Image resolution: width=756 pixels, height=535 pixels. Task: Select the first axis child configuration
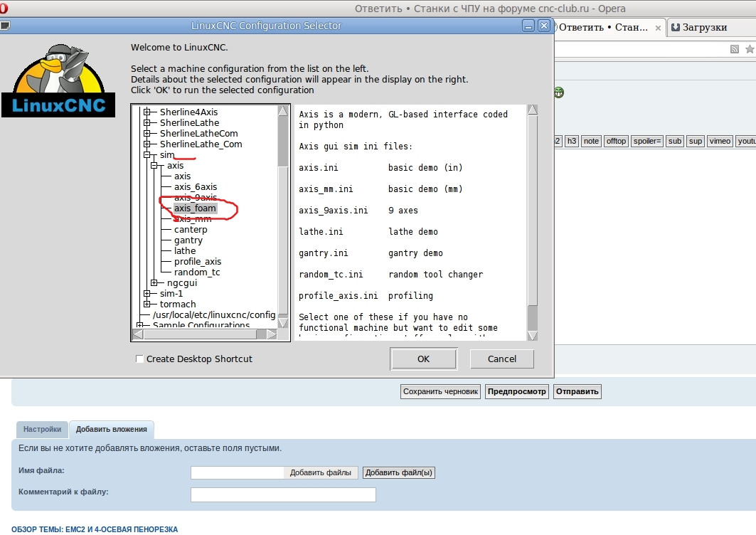pyautogui.click(x=182, y=176)
